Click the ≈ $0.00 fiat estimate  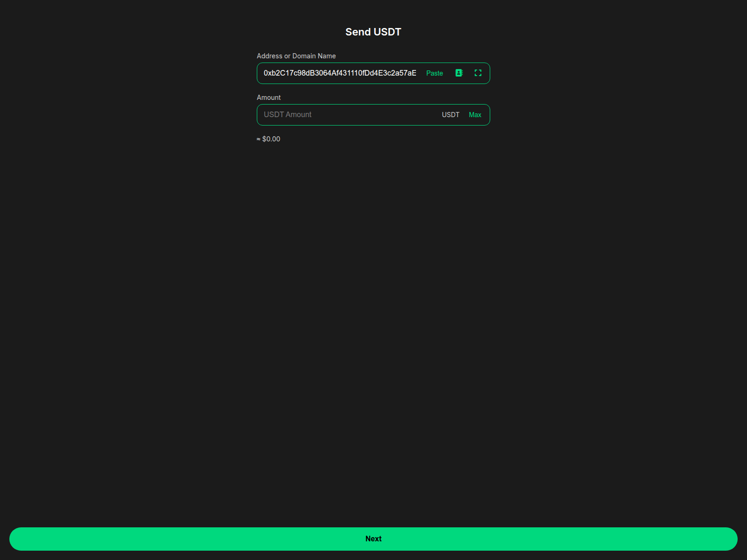click(268, 139)
